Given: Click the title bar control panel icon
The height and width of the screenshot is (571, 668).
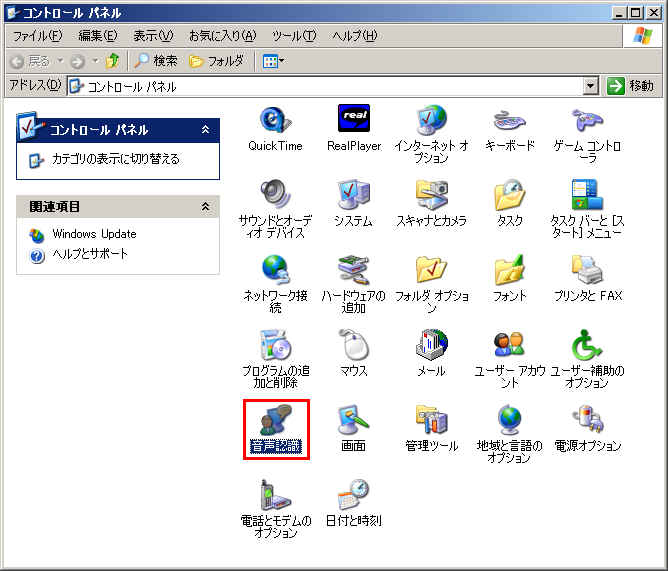Looking at the screenshot, I should (13, 13).
